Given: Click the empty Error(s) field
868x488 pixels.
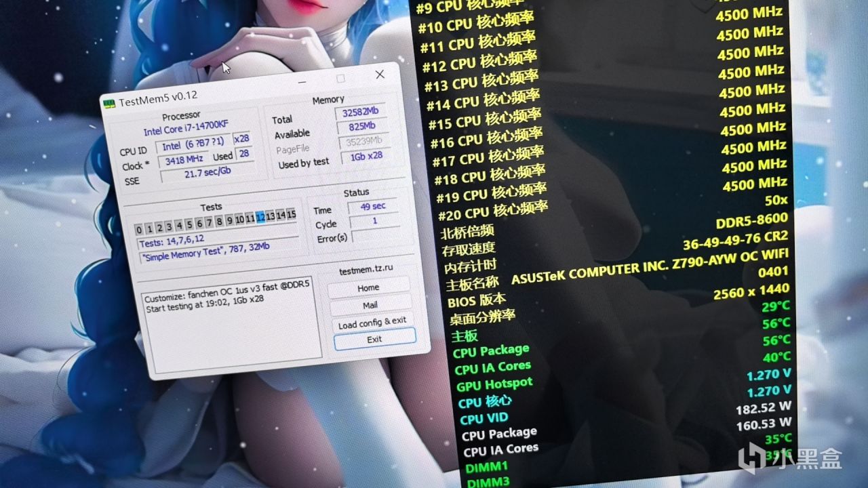Looking at the screenshot, I should pyautogui.click(x=376, y=235).
